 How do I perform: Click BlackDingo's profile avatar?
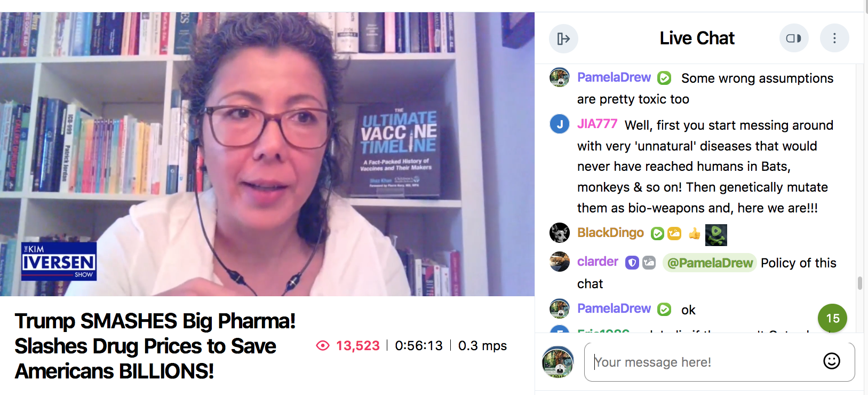[560, 233]
